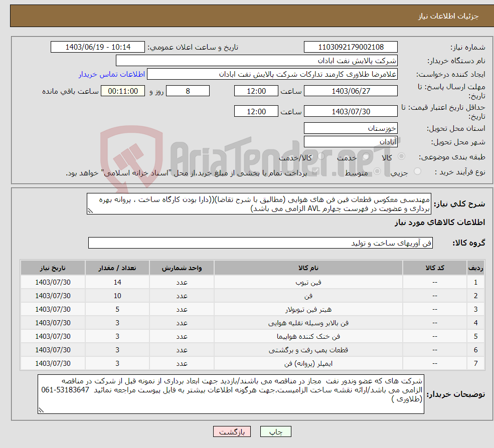Select the کالا radio button
This screenshot has height=448, width=494.
click(401, 156)
